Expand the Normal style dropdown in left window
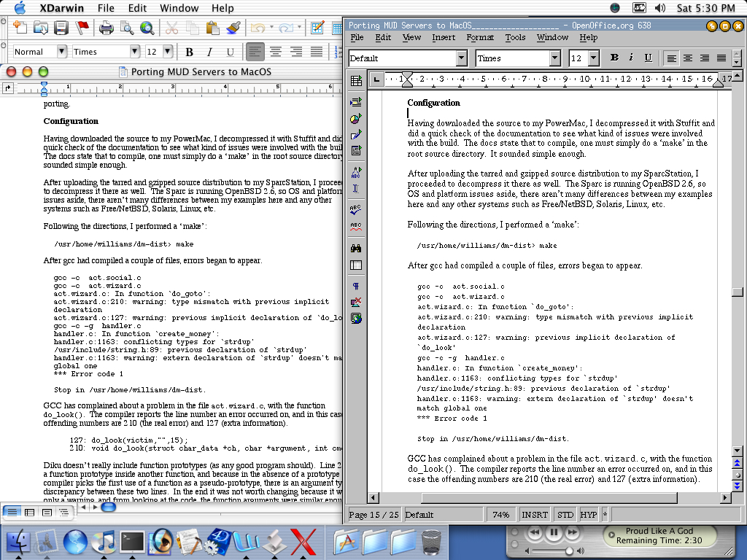Viewport: 747px width, 560px height. click(61, 52)
